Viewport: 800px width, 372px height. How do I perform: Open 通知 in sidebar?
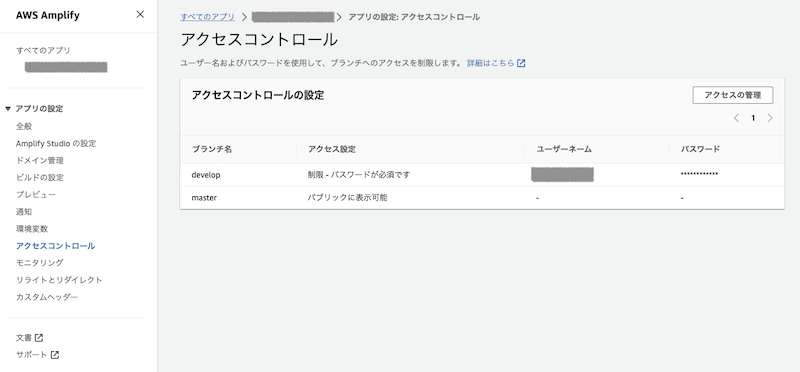[x=24, y=211]
